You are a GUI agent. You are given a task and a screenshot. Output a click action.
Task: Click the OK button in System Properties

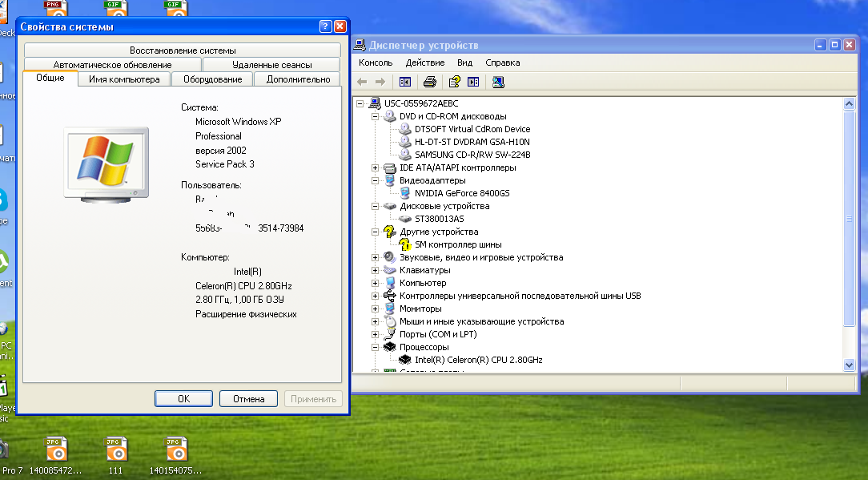(x=183, y=398)
